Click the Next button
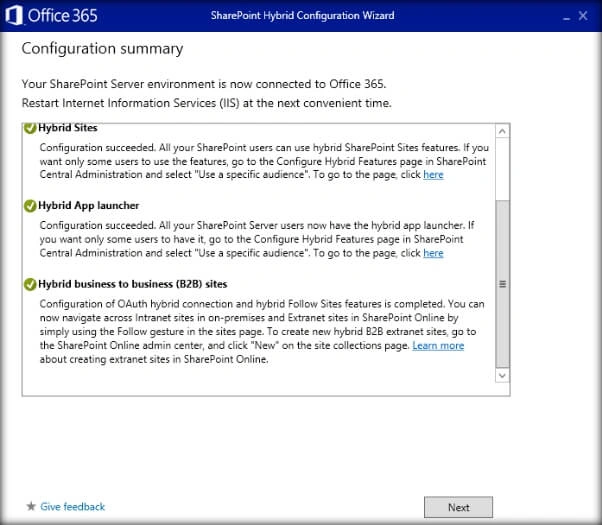Viewport: 602px width, 525px height. [x=458, y=507]
